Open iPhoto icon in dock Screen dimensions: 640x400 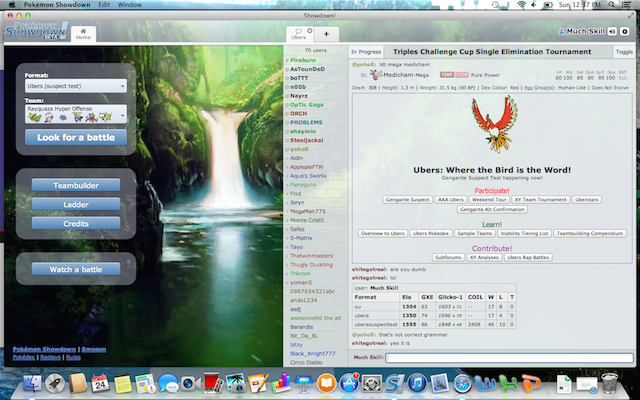[235, 383]
